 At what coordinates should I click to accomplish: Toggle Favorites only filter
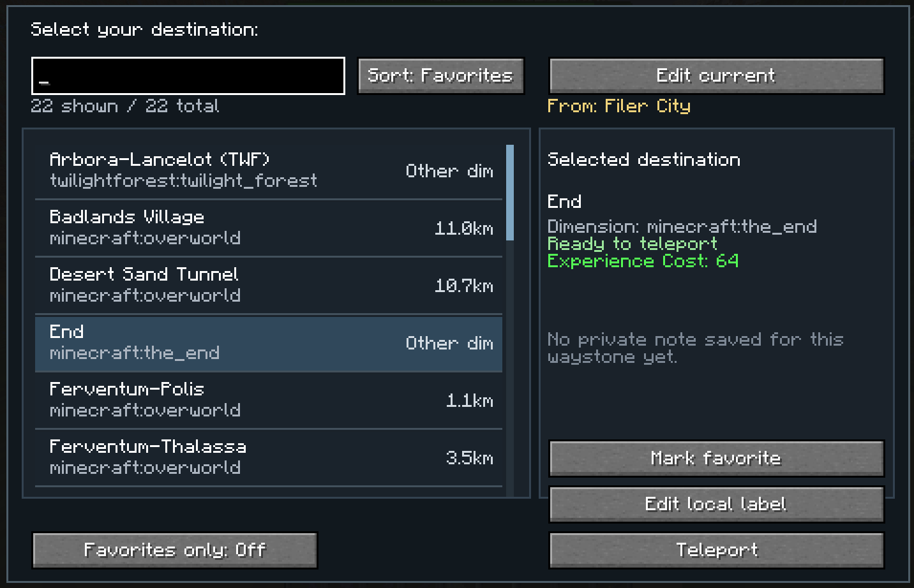pos(174,550)
